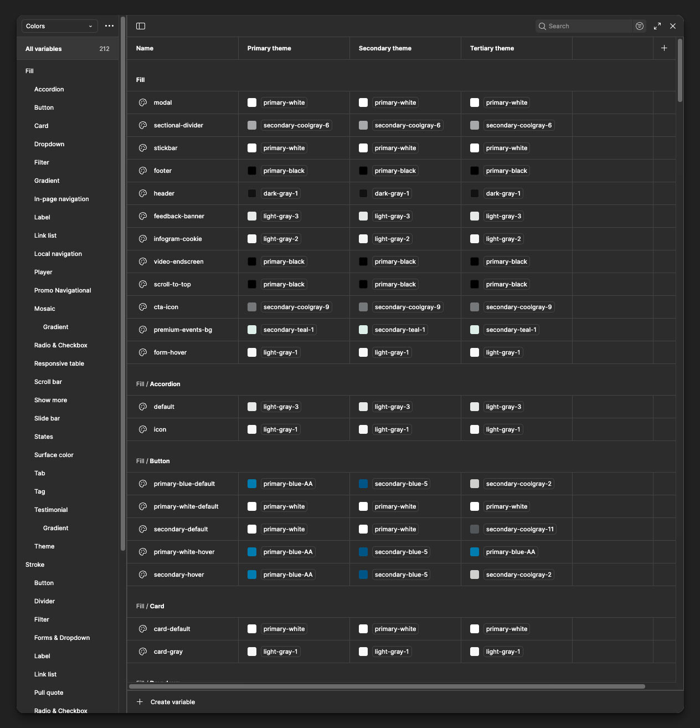Click the plus icon by Create variable

tap(140, 702)
